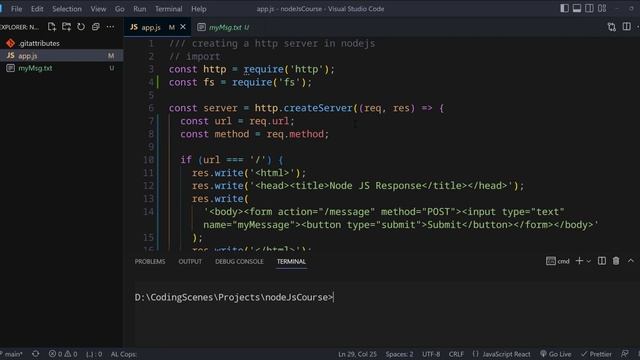
Task: Kill terminal with trash icon
Action: point(616,261)
